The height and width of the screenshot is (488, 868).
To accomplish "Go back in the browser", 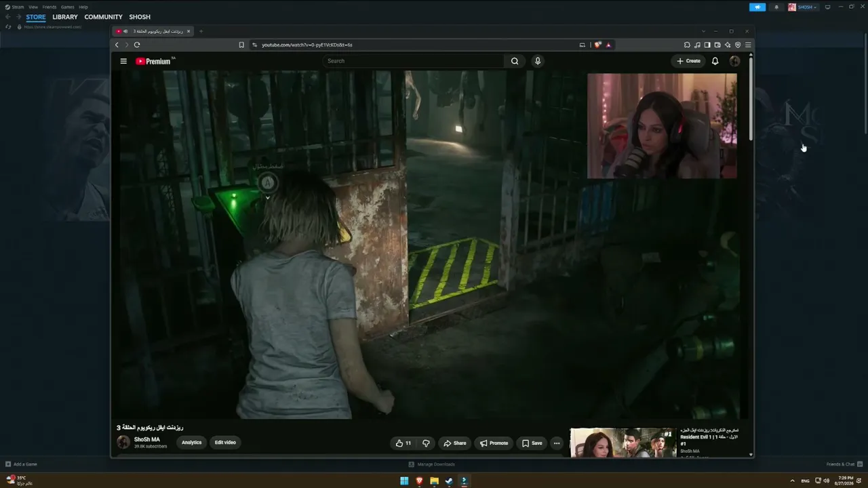I will click(x=117, y=45).
